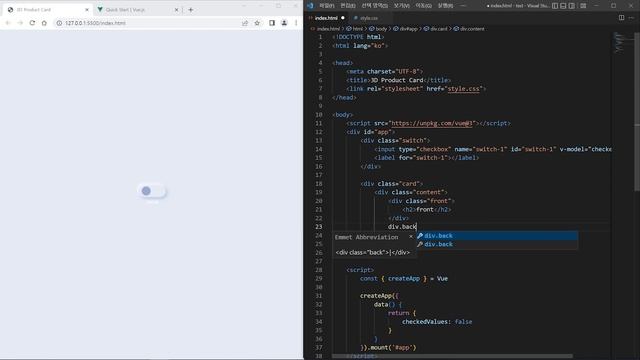Click the html lang="ko" line
This screenshot has height=360, width=640.
360,46
